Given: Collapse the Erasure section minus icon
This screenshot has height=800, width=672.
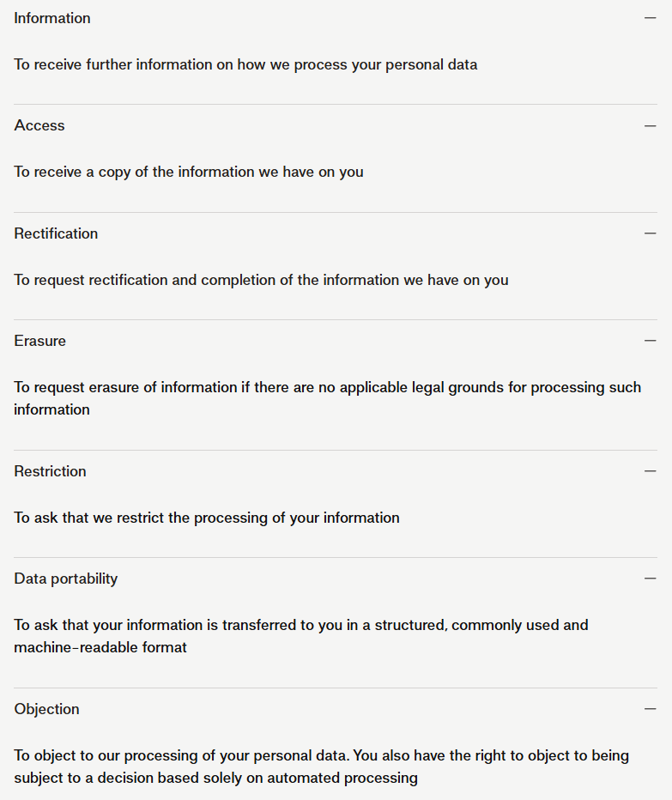Looking at the screenshot, I should pos(650,341).
